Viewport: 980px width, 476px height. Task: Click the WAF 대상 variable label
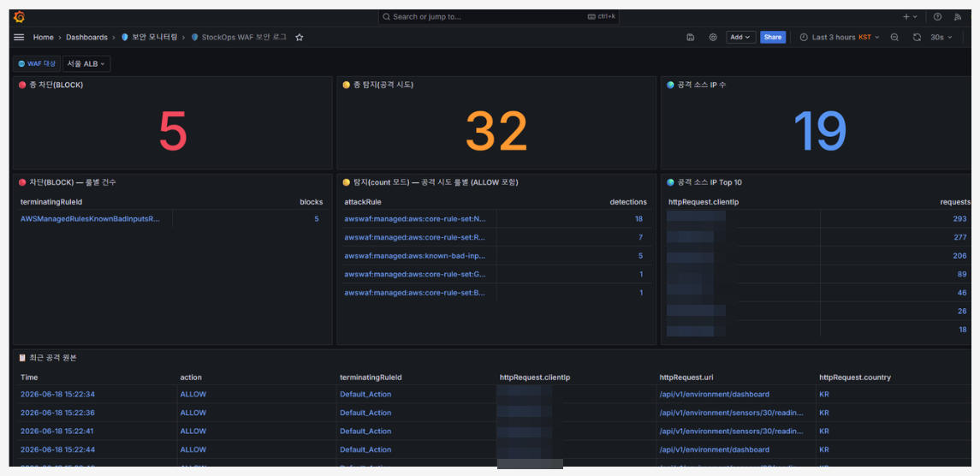tap(37, 64)
